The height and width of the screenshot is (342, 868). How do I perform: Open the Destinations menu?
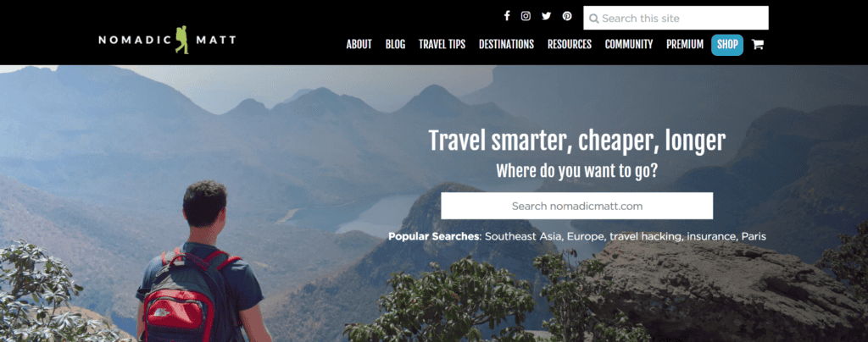coord(506,45)
